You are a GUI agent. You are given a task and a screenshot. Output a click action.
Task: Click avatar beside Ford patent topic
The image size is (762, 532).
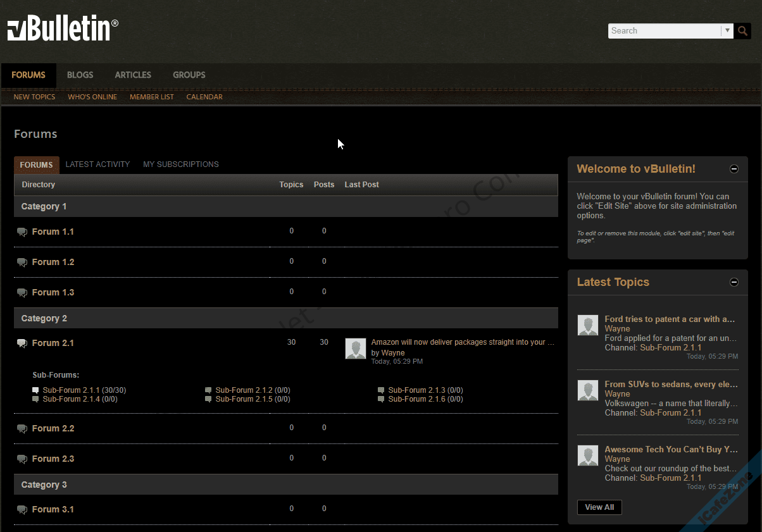[588, 325]
